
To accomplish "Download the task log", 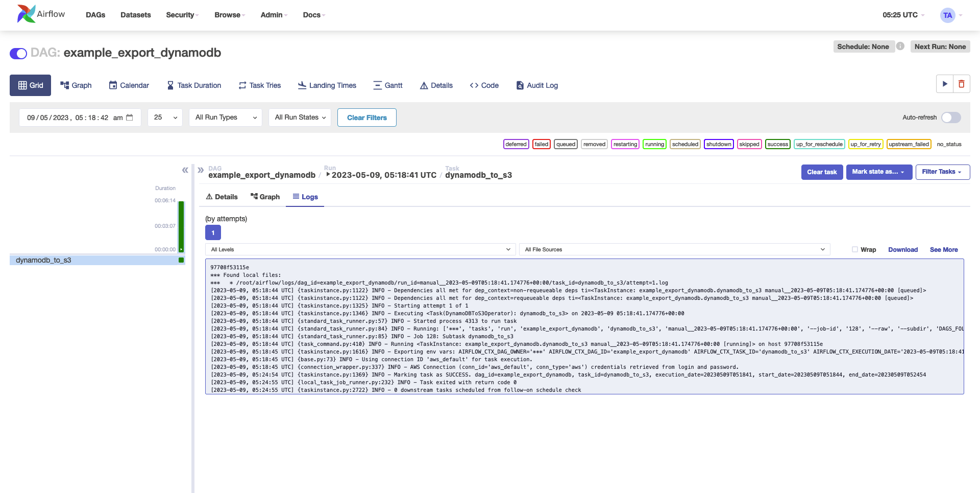I will click(903, 249).
